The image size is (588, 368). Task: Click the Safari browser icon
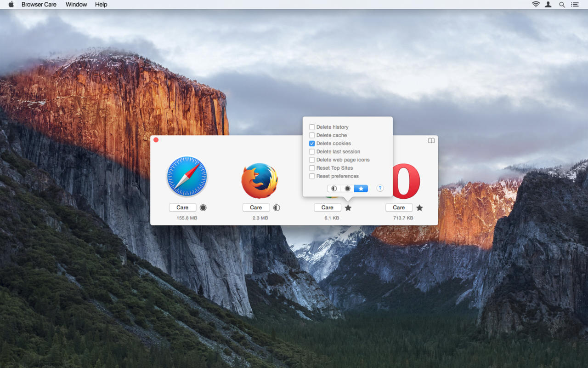pyautogui.click(x=187, y=177)
